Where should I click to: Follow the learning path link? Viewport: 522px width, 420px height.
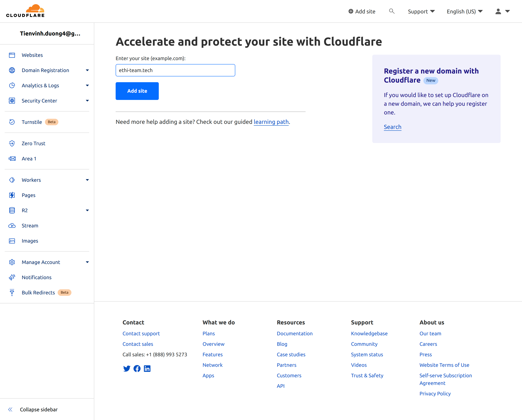point(271,122)
